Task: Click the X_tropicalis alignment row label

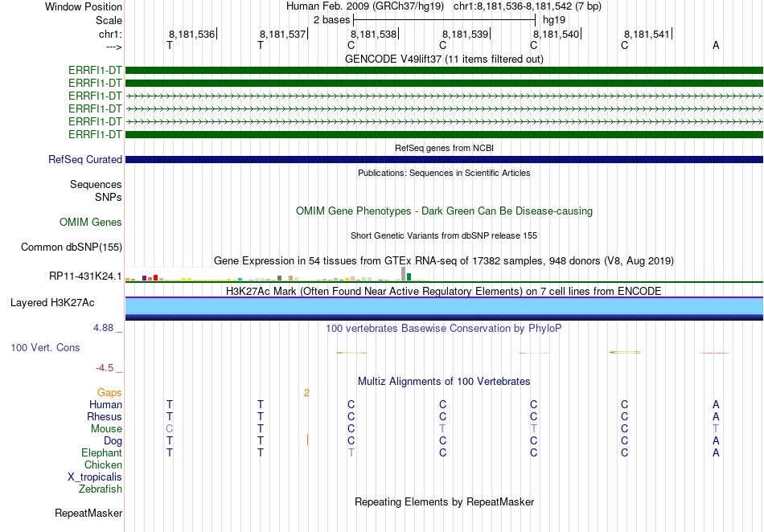Action: (x=95, y=477)
